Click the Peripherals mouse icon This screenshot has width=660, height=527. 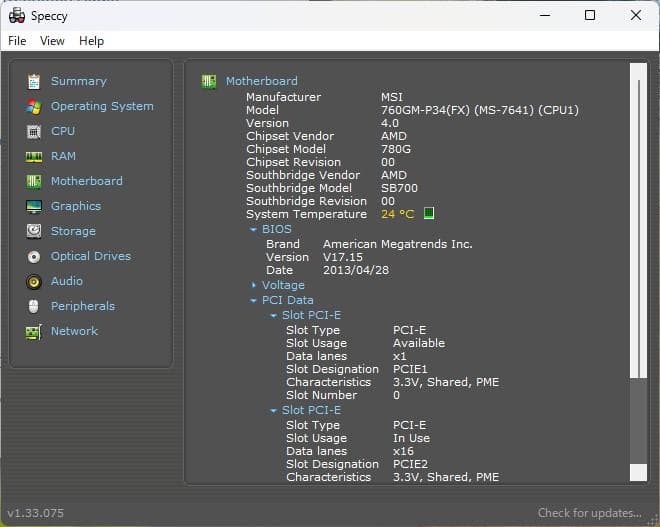pyautogui.click(x=34, y=306)
